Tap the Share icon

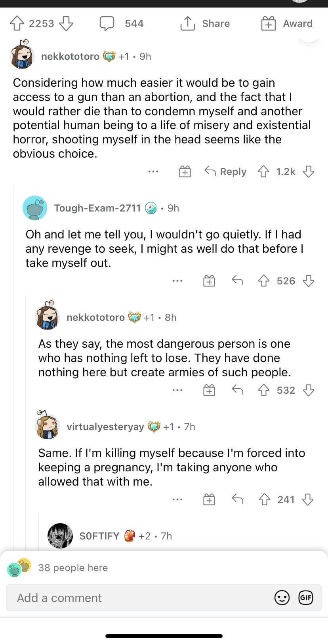[x=188, y=23]
